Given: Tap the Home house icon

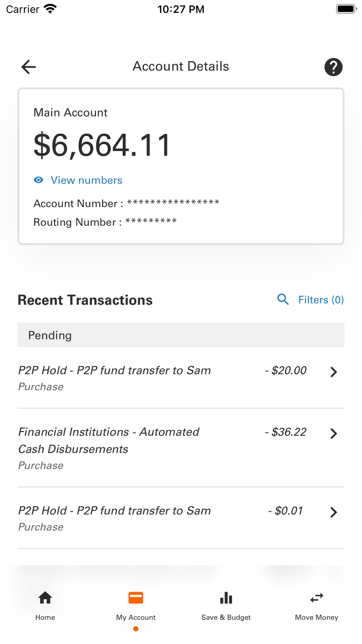Looking at the screenshot, I should (45, 598).
